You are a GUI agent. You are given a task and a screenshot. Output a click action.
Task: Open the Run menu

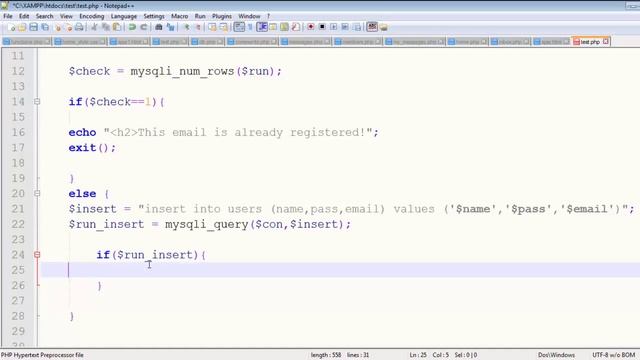[x=200, y=16]
